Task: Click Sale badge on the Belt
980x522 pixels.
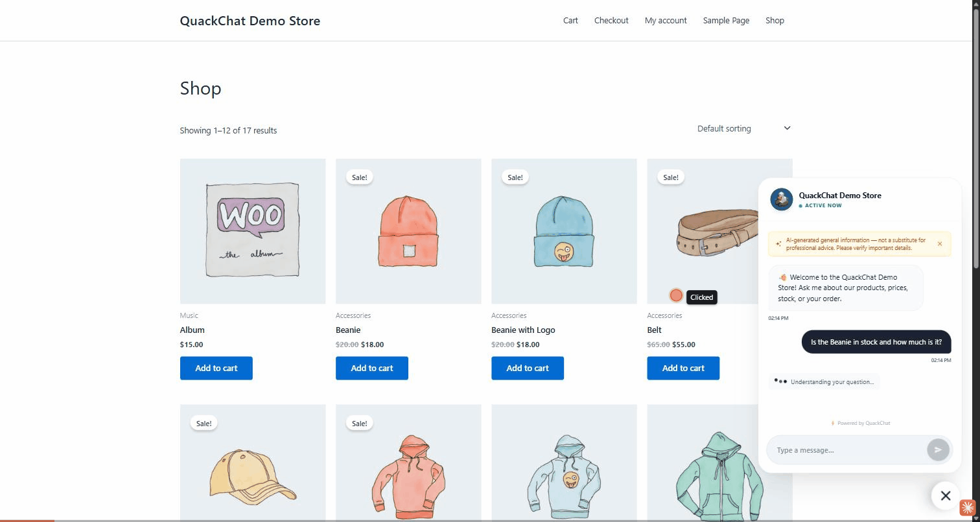Action: pyautogui.click(x=670, y=177)
